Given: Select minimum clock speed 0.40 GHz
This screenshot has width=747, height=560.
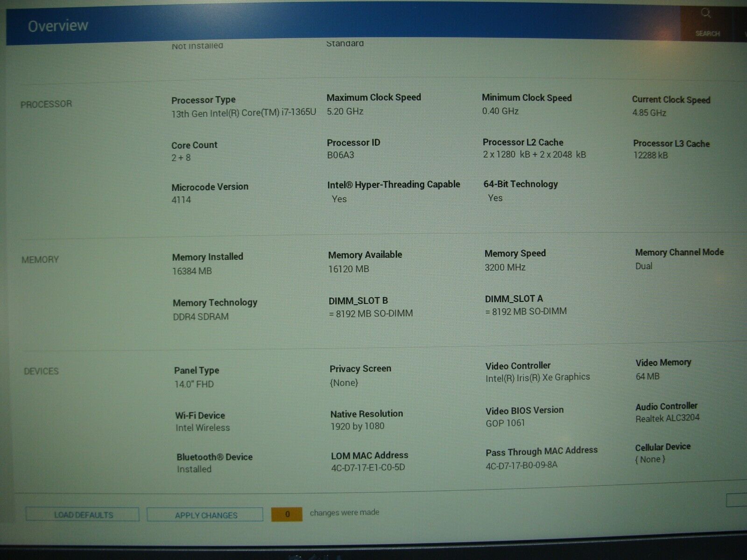Looking at the screenshot, I should [x=500, y=111].
